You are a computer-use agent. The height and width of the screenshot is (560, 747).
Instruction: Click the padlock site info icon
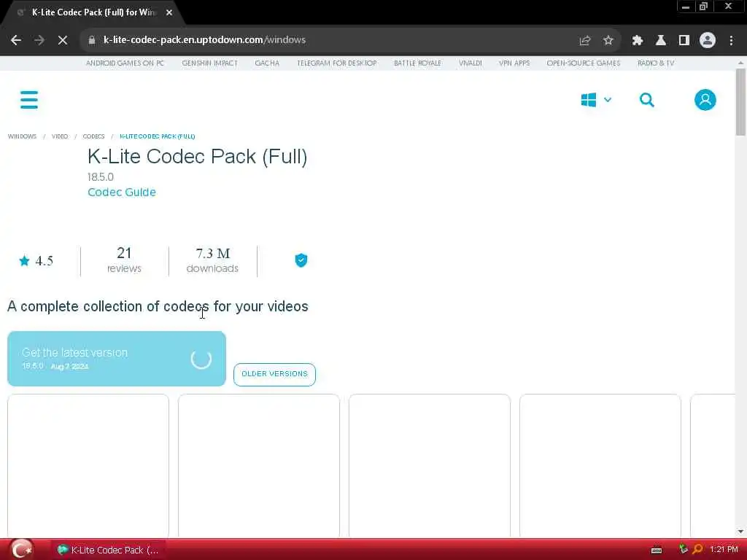[x=92, y=40]
